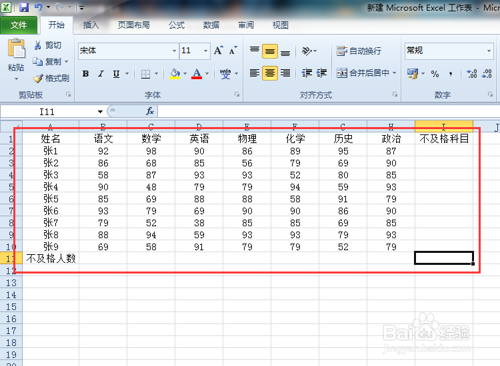Open the 合并后居中 dropdown arrow
500x366 pixels.
pyautogui.click(x=394, y=73)
